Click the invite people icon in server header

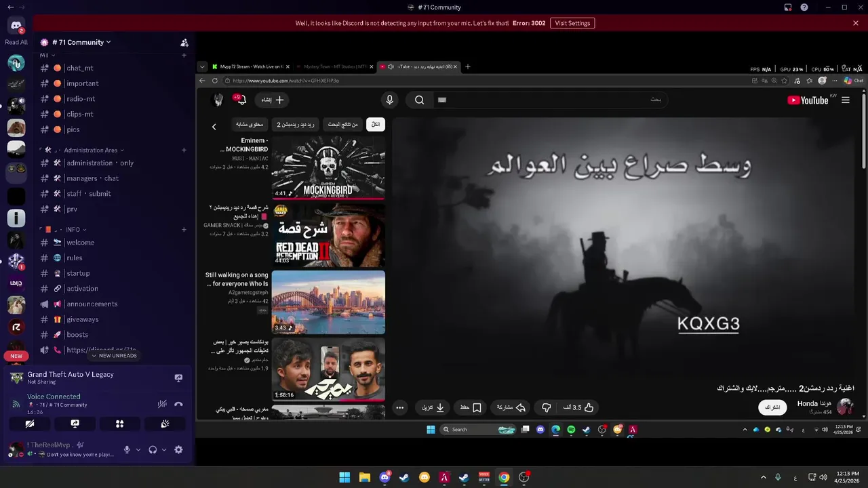tap(184, 42)
